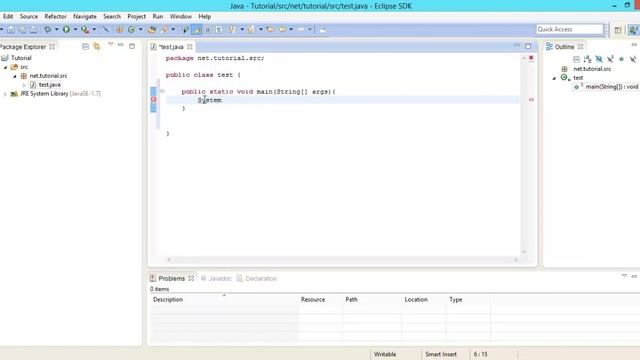Screen dimensions: 640x360
Task: Maximize the Package Explorer view
Action: 132,46
